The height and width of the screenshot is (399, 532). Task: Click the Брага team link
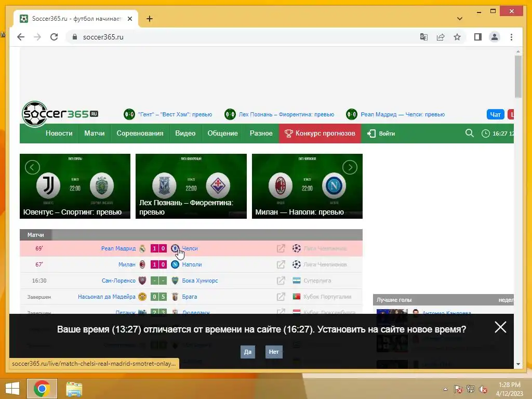click(189, 297)
